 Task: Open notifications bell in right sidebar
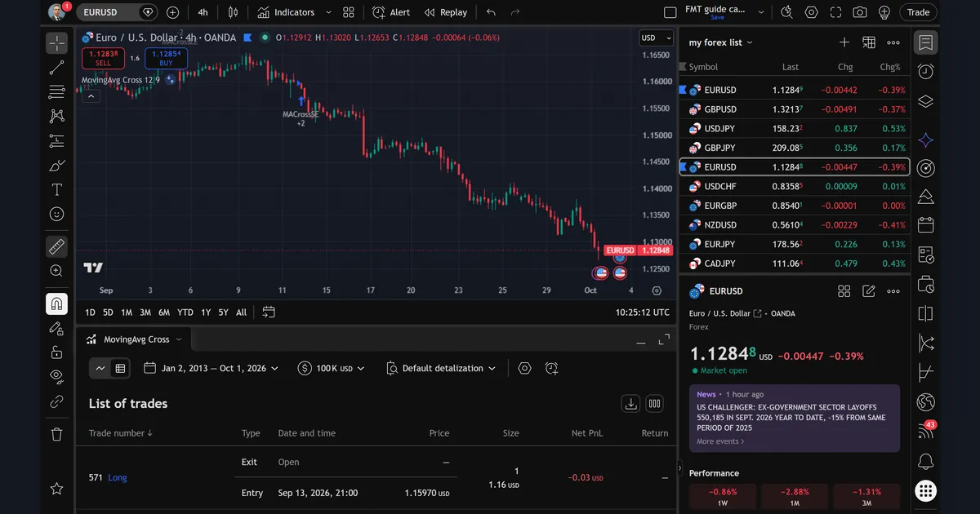pos(925,461)
